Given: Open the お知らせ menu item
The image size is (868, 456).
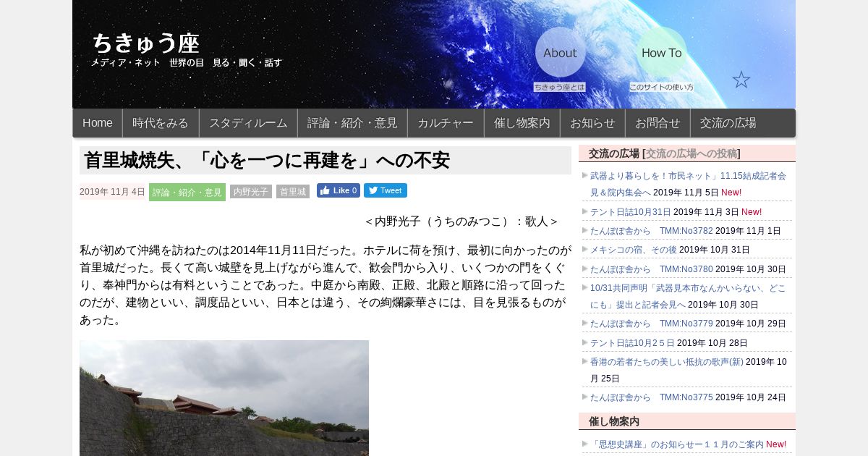Looking at the screenshot, I should click(592, 123).
